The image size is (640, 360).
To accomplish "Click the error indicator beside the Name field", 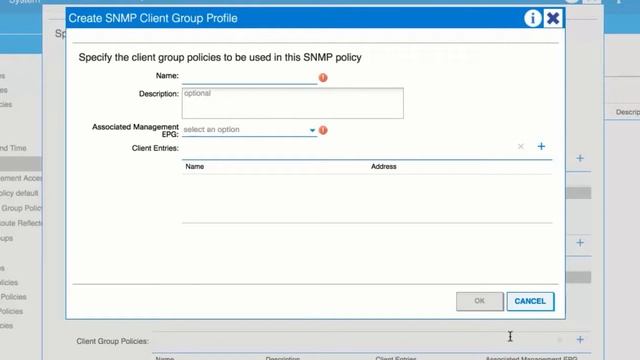I will pyautogui.click(x=323, y=77).
